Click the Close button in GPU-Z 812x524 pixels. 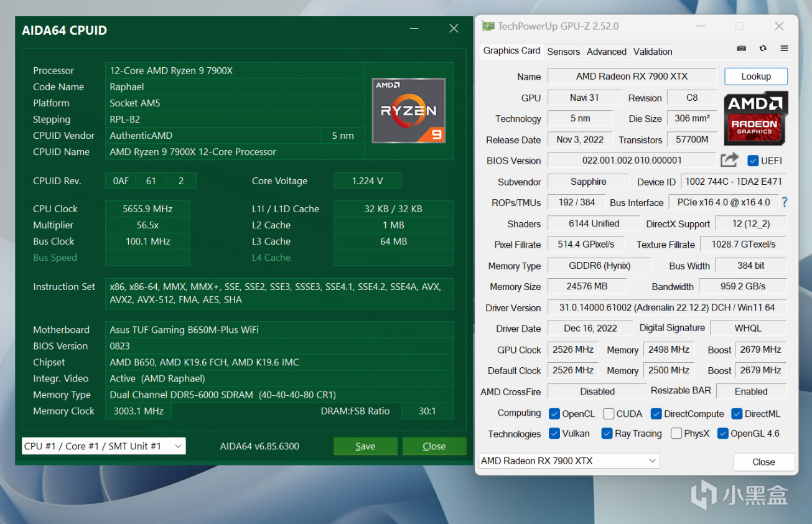[x=763, y=462]
